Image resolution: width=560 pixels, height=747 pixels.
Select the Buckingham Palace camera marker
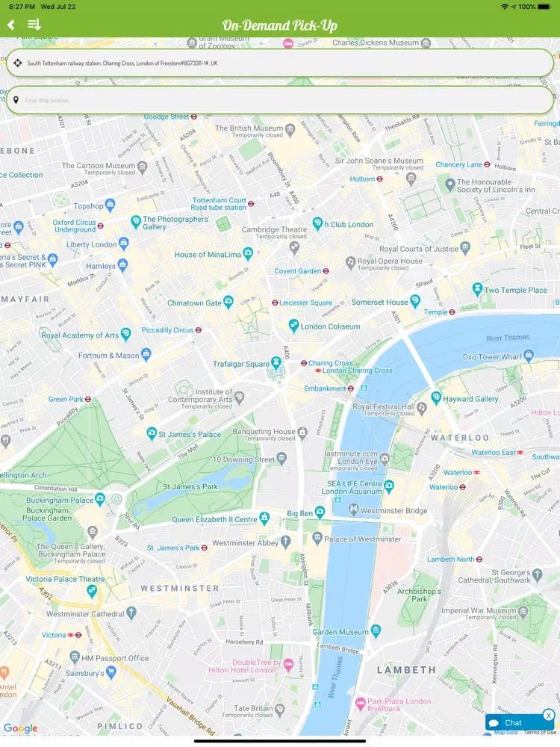pyautogui.click(x=100, y=499)
